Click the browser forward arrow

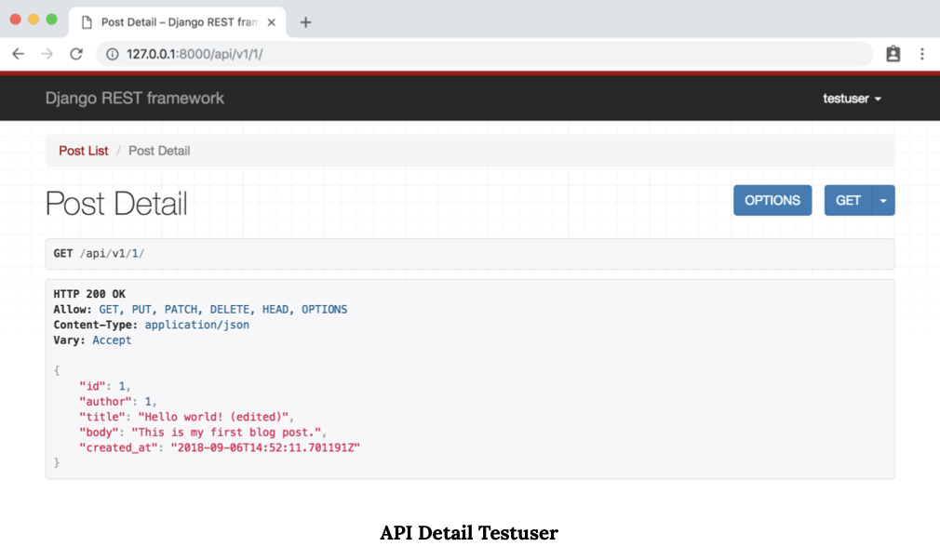[47, 54]
